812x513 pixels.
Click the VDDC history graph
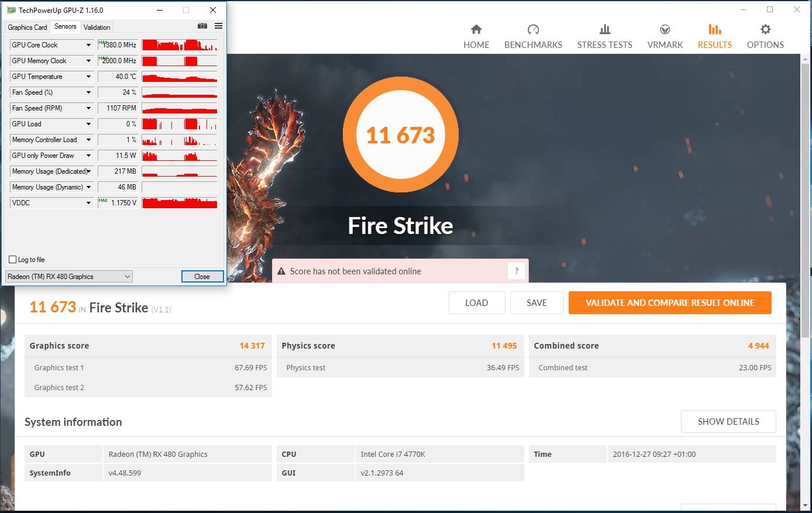[180, 203]
